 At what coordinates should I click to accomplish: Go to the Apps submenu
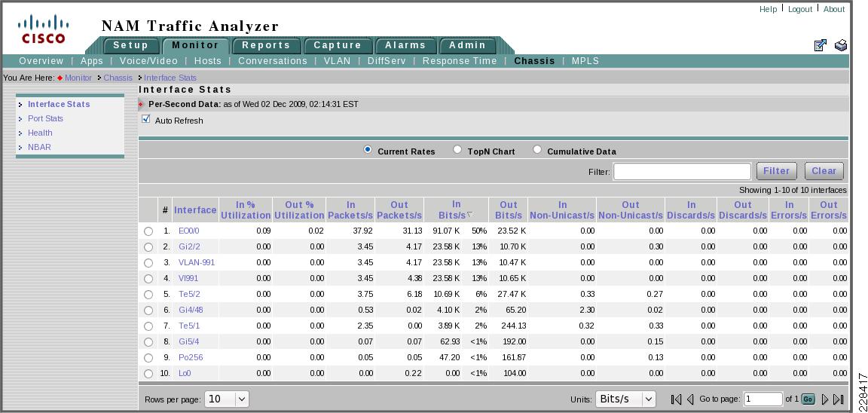coord(92,61)
